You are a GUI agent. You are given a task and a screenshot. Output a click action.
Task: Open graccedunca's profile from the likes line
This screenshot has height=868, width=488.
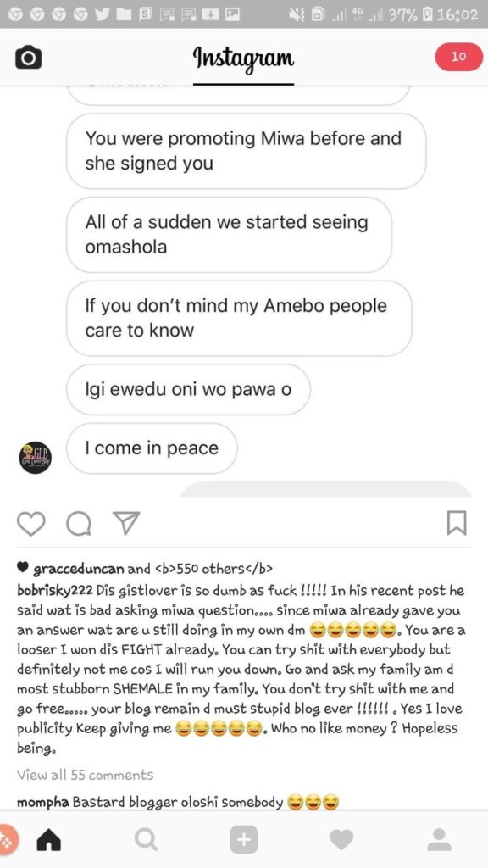[79, 569]
